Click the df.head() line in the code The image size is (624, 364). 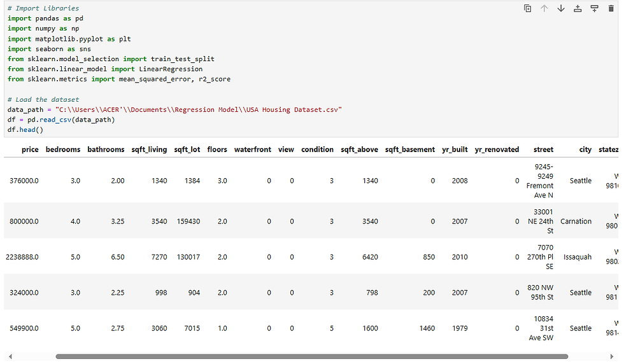(x=25, y=130)
